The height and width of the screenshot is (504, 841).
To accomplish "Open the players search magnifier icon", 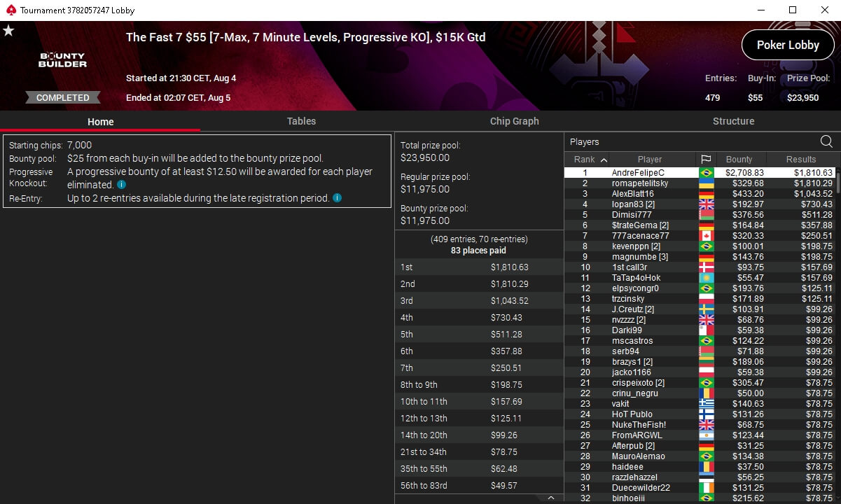I will [826, 141].
